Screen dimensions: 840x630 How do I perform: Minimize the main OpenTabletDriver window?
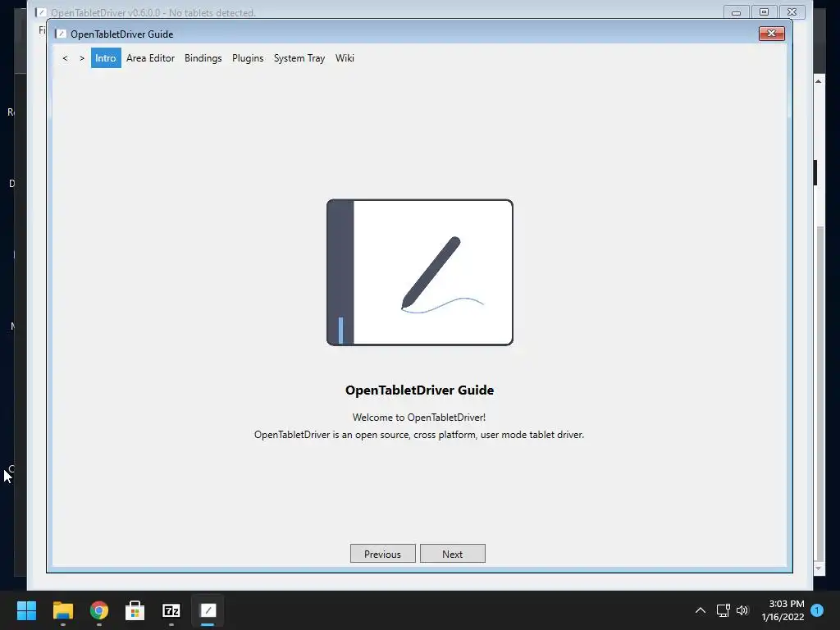[737, 11]
